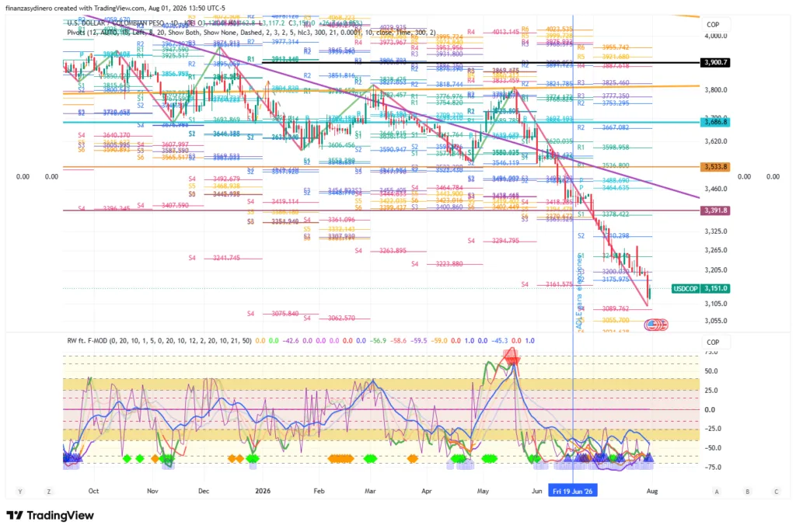
Task: Click the 2026 label on the time axis
Action: pos(263,491)
